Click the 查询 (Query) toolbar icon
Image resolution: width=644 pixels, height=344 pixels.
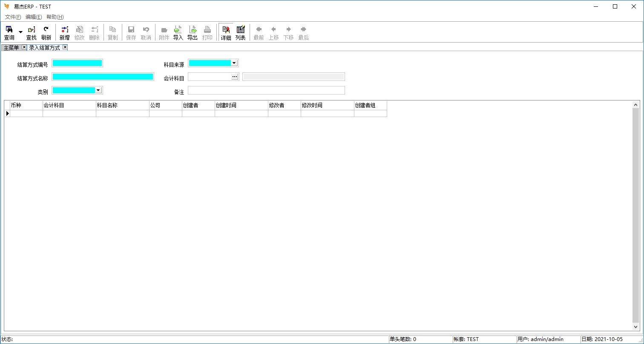point(9,32)
